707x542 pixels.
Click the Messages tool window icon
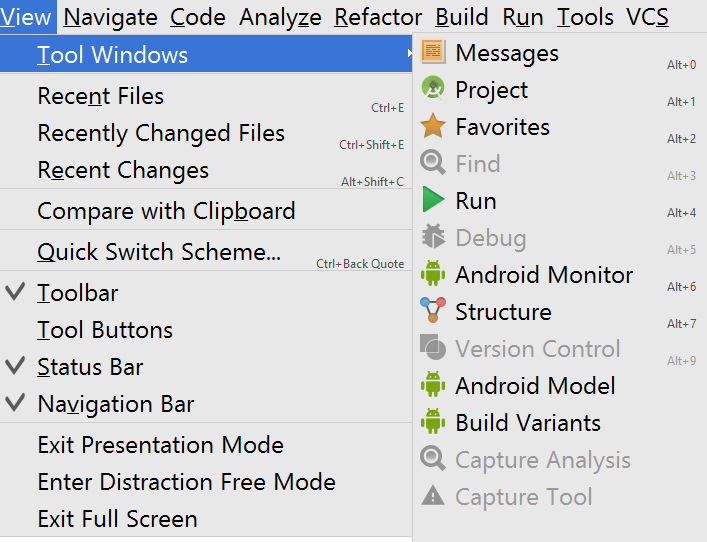433,51
